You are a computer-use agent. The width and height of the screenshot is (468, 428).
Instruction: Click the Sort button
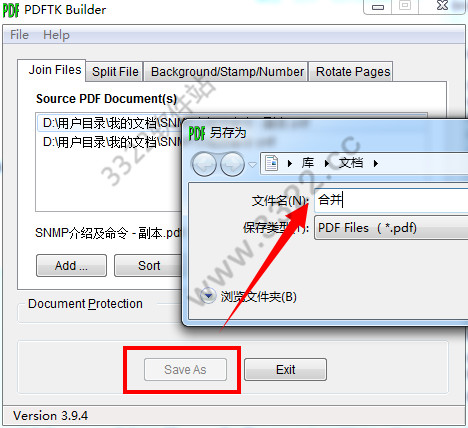click(149, 266)
